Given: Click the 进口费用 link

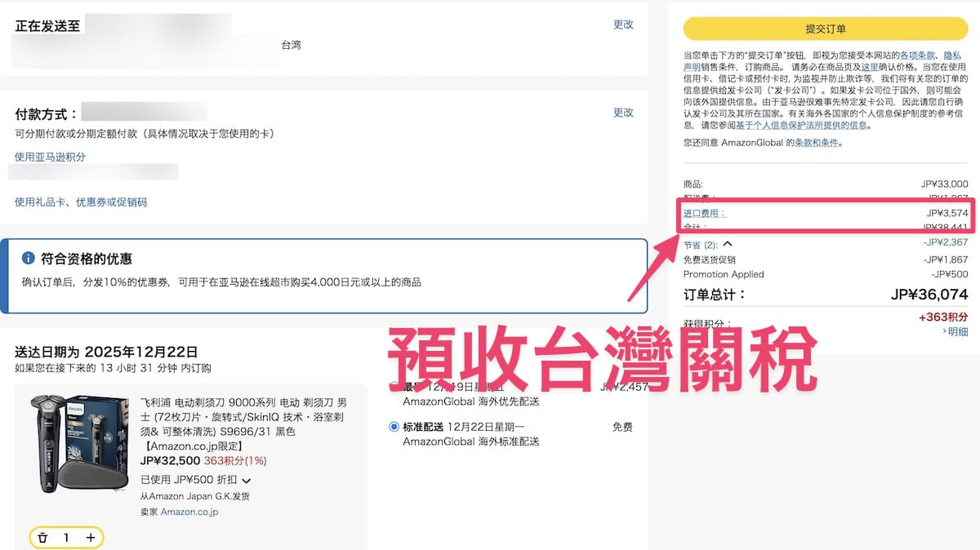Looking at the screenshot, I should pyautogui.click(x=704, y=213).
